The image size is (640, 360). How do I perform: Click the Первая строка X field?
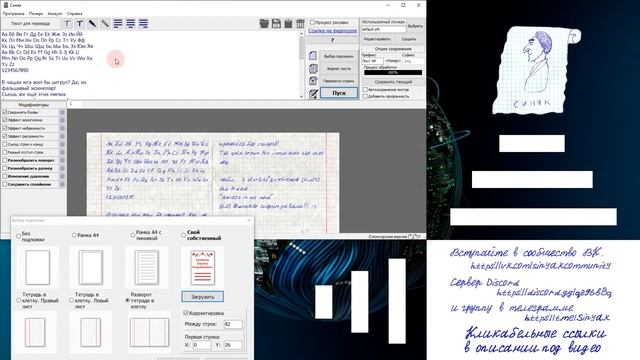[202, 345]
